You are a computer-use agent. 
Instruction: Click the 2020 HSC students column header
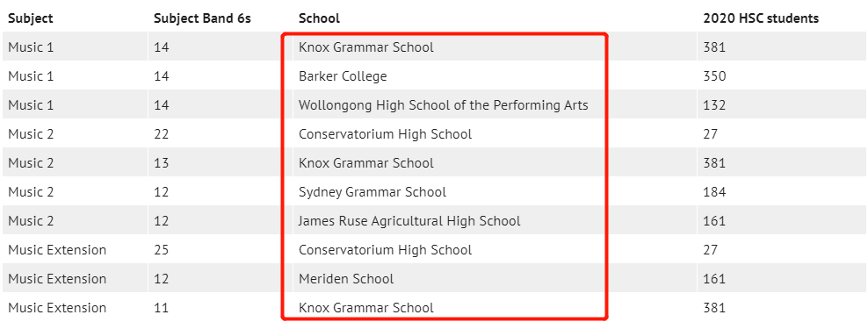[x=761, y=18]
